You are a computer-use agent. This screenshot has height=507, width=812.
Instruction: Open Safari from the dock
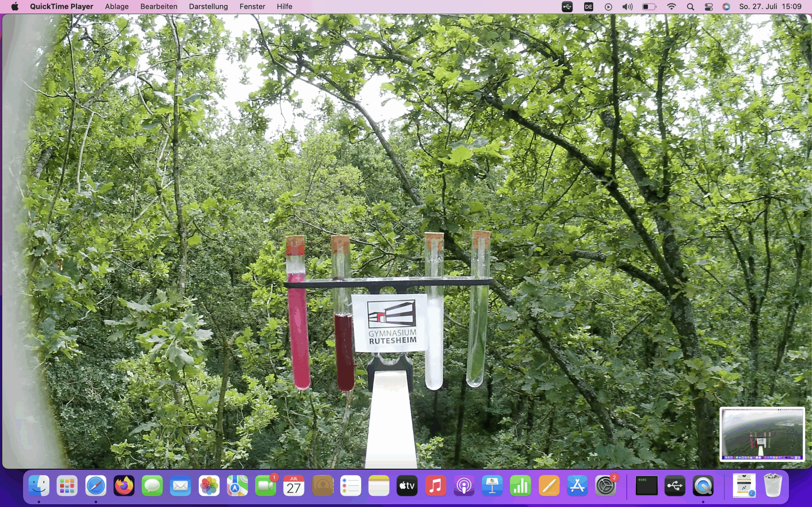tap(95, 485)
